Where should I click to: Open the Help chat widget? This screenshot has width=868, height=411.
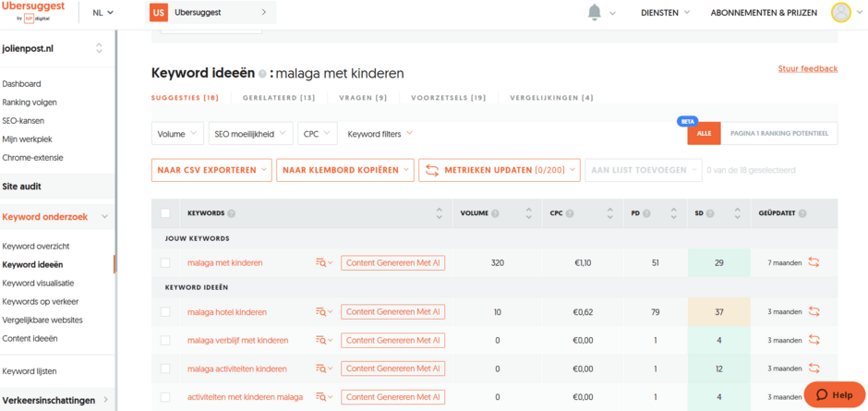[834, 395]
